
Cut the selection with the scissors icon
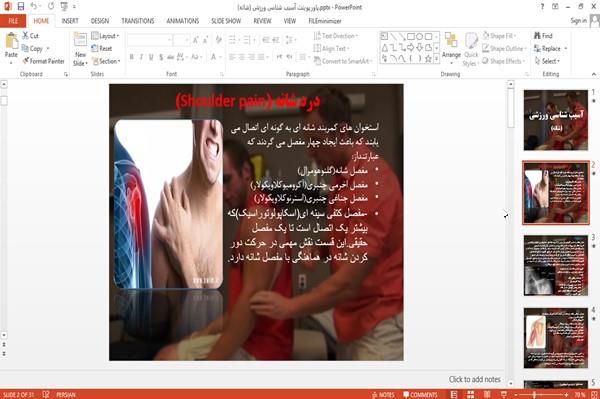[26, 36]
